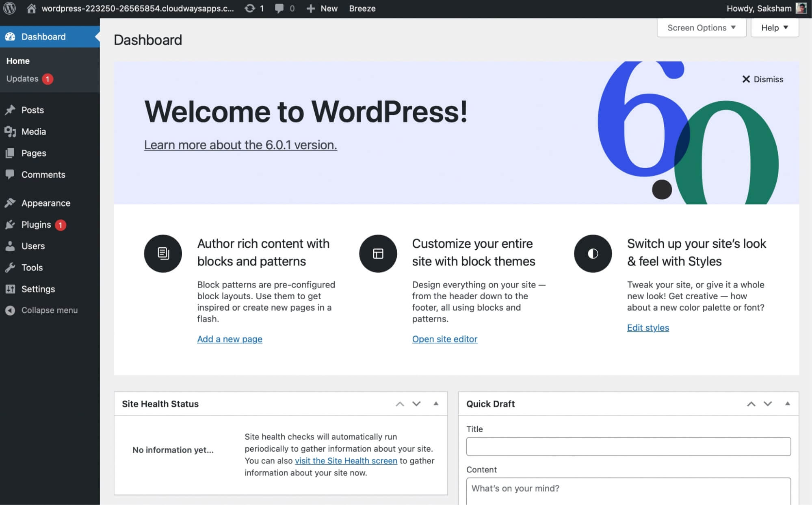Open comments bubble icon in admin bar
812x505 pixels.
tap(279, 8)
